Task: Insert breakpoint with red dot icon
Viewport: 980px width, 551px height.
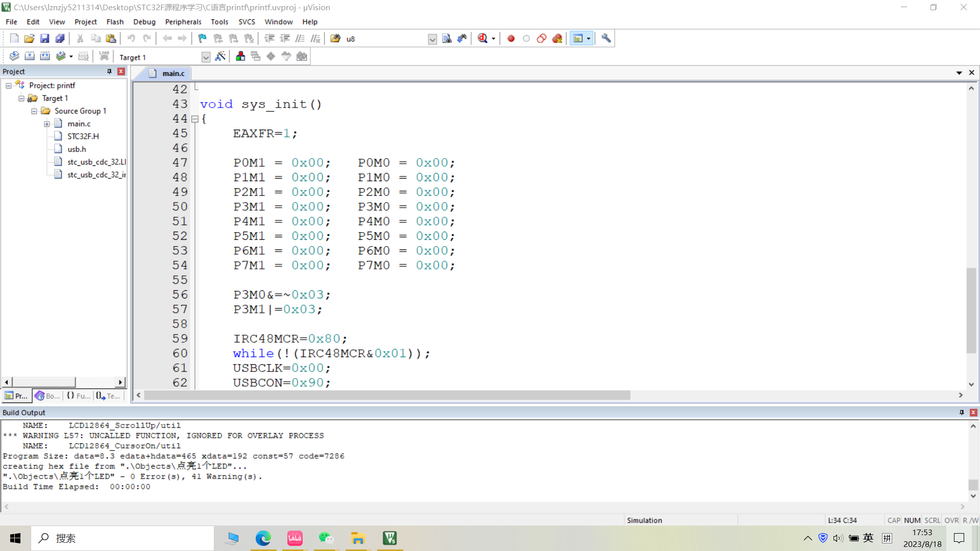Action: tap(511, 39)
